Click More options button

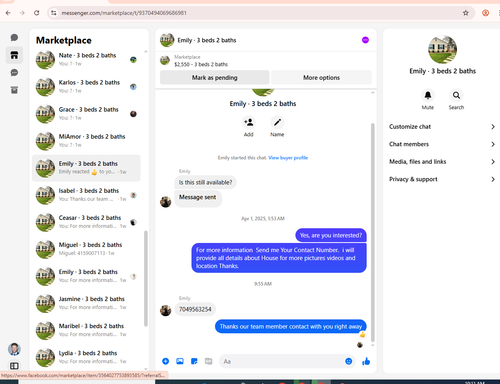tap(321, 78)
